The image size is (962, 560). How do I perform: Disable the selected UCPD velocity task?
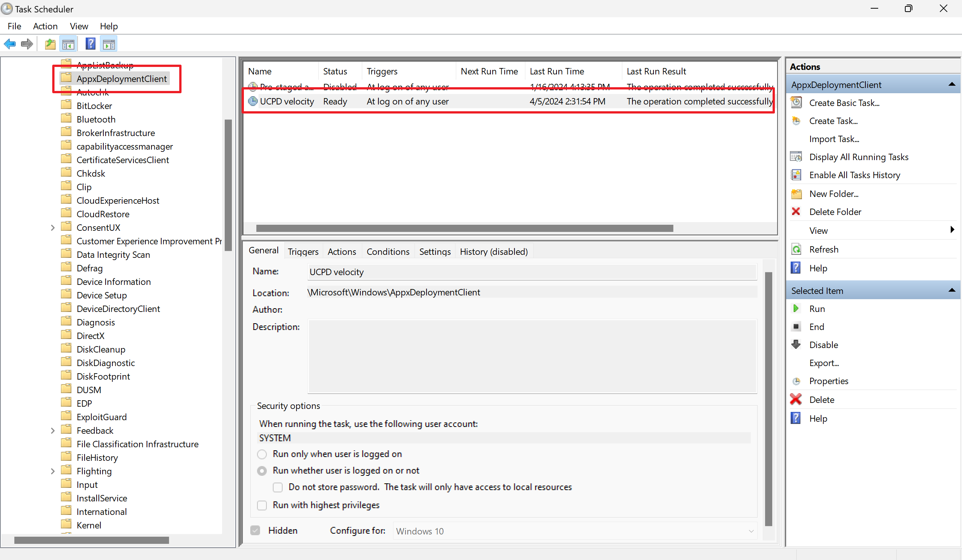[x=823, y=345]
